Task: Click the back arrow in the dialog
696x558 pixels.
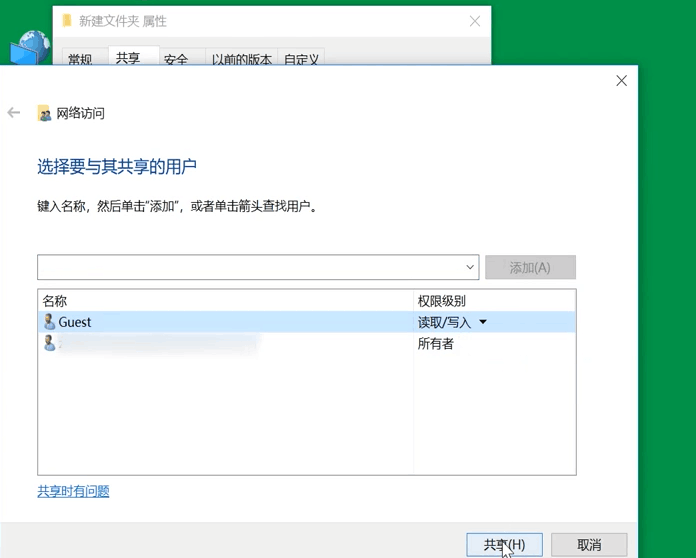Action: coord(14,113)
